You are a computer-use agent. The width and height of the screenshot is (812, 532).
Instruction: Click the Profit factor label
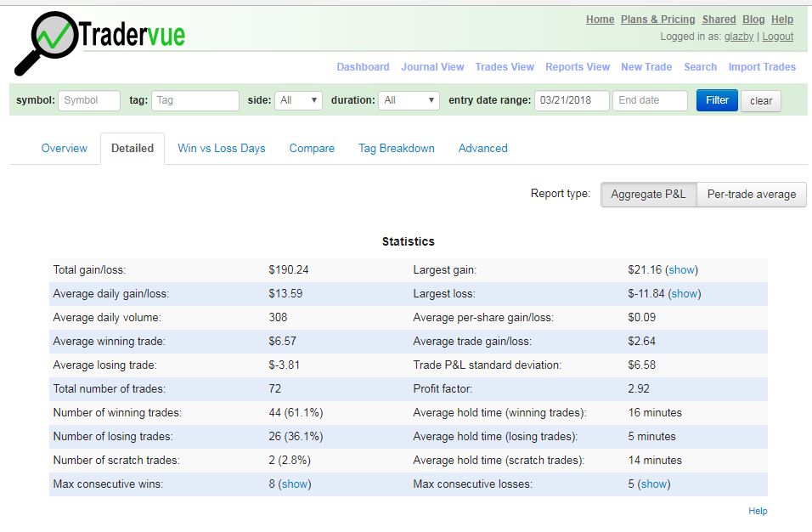(x=443, y=389)
